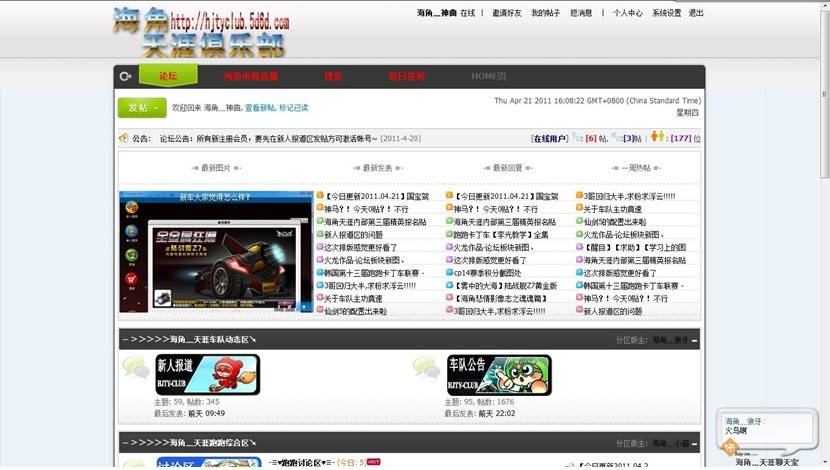Open 【海角悲情影像志之魂魂篇】 thread
This screenshot has height=470, width=830.
(500, 299)
